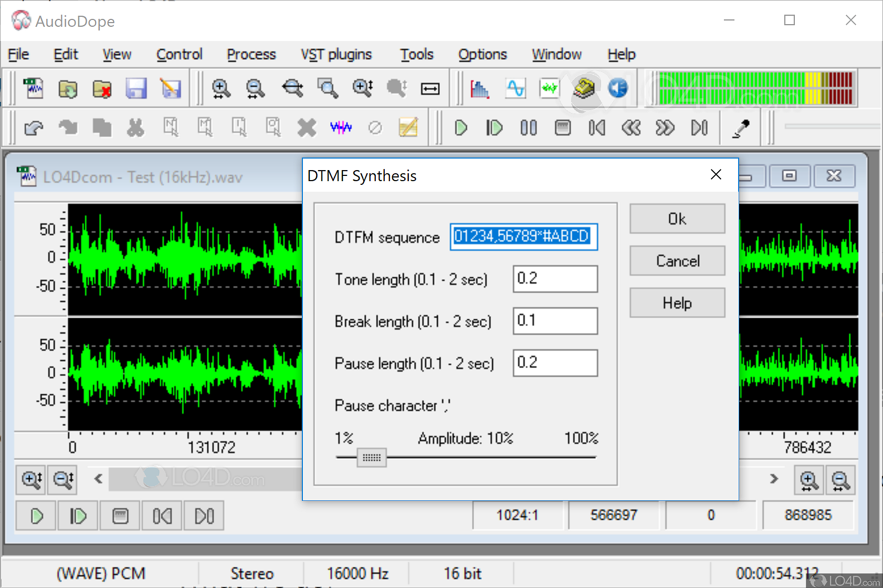Viewport: 883px width, 588px height.
Task: Select the Zoom In tool
Action: tap(221, 88)
